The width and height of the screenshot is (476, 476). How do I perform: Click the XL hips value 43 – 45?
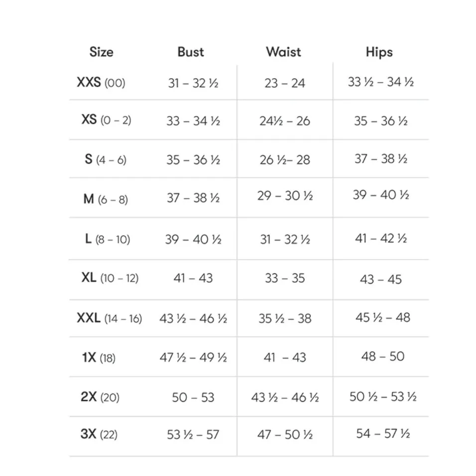click(380, 279)
